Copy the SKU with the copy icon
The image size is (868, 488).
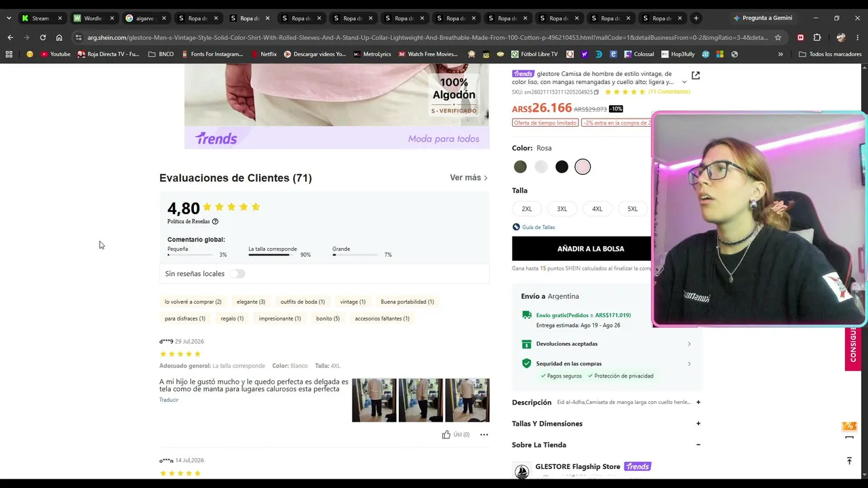point(597,92)
